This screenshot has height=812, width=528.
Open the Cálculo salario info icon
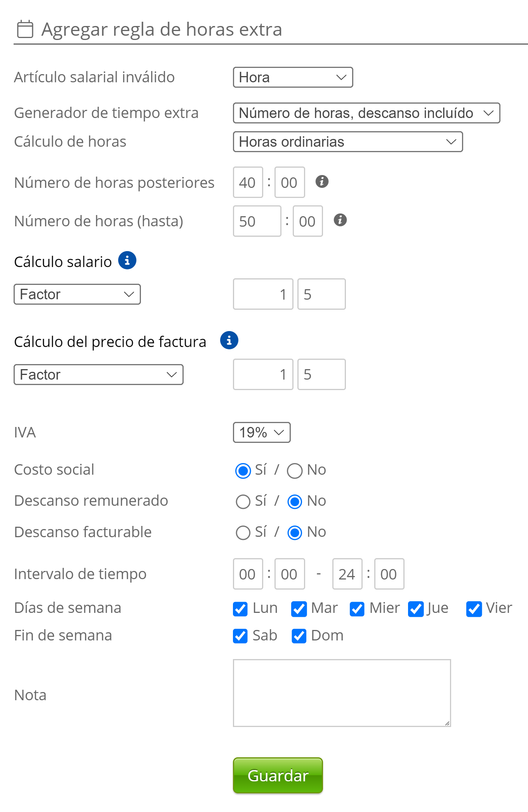tap(127, 260)
